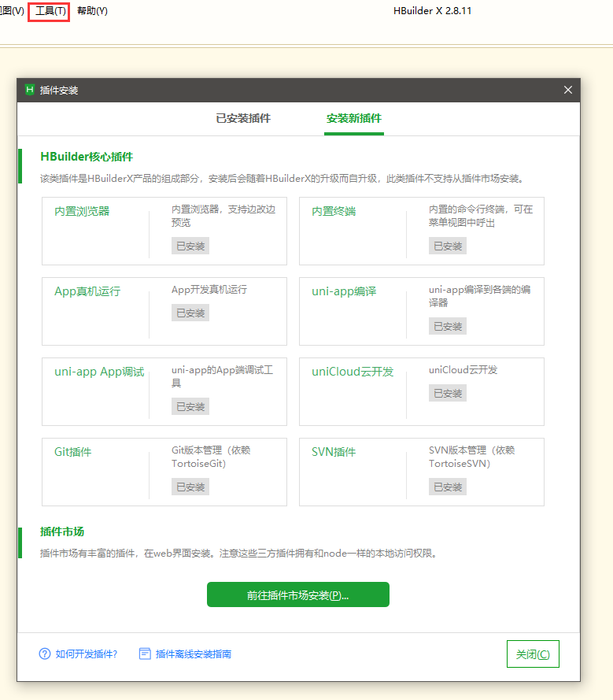Click 已安装 button for 内置浏览器
The width and height of the screenshot is (613, 700).
(190, 246)
